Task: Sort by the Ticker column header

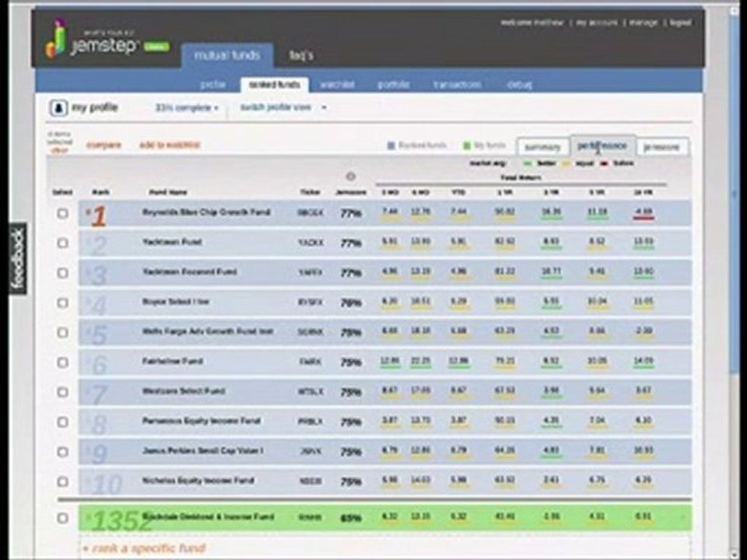Action: coord(310,192)
